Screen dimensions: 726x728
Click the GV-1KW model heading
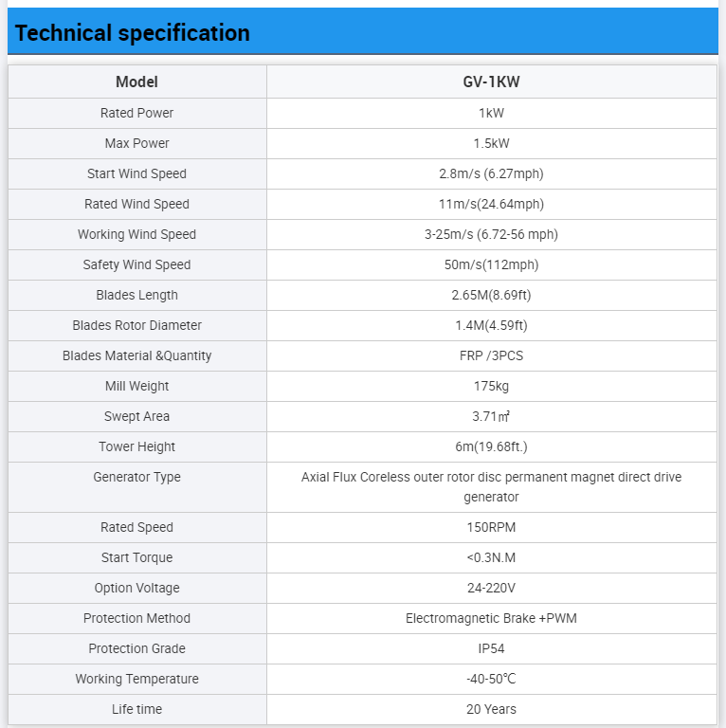pos(491,82)
